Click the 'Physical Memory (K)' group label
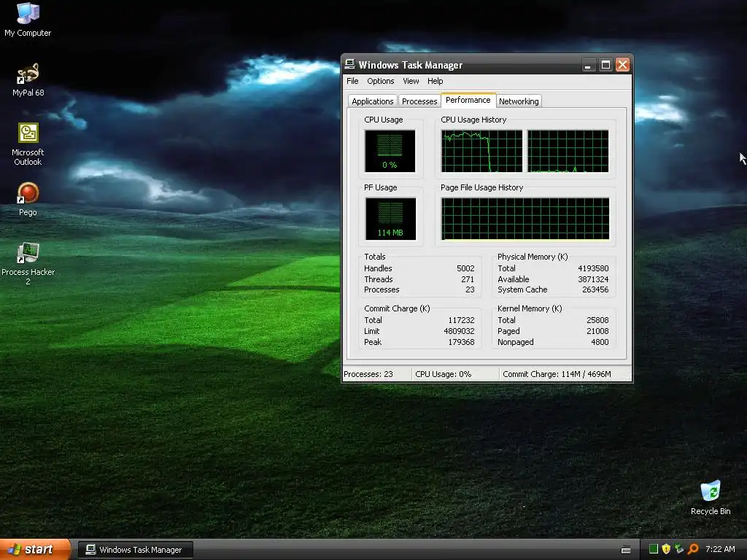The width and height of the screenshot is (747, 560). (533, 257)
